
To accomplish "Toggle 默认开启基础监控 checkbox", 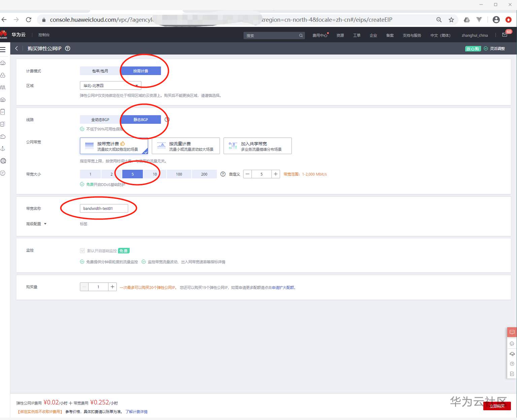I will click(82, 251).
